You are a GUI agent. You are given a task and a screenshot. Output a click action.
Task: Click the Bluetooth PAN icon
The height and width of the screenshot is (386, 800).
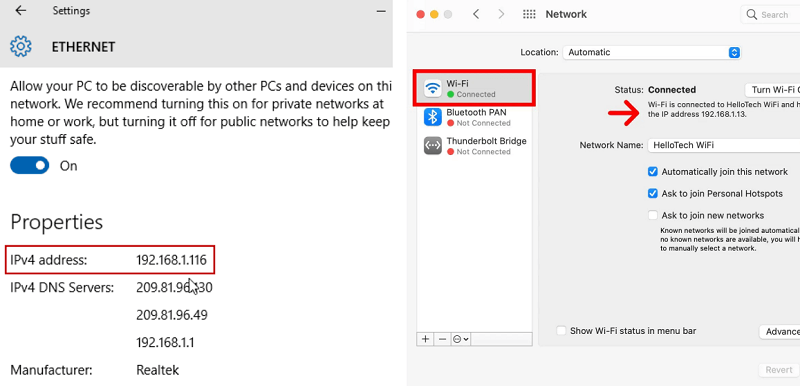pyautogui.click(x=433, y=117)
